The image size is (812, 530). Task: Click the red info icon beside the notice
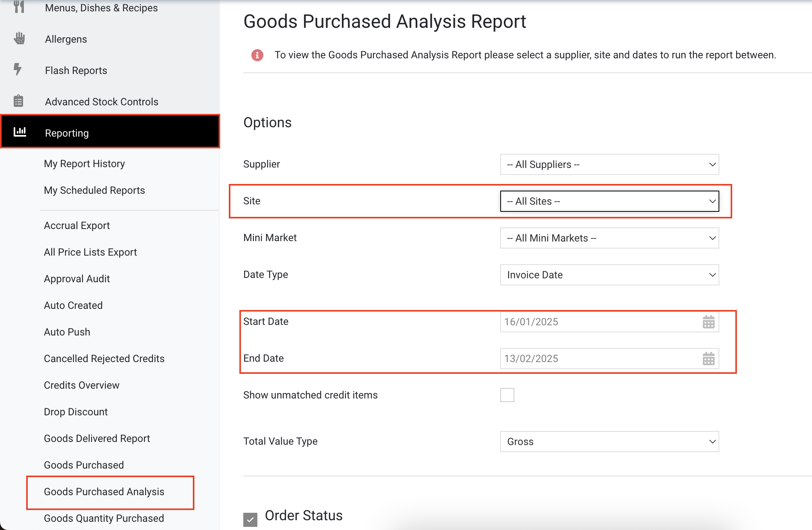(257, 55)
